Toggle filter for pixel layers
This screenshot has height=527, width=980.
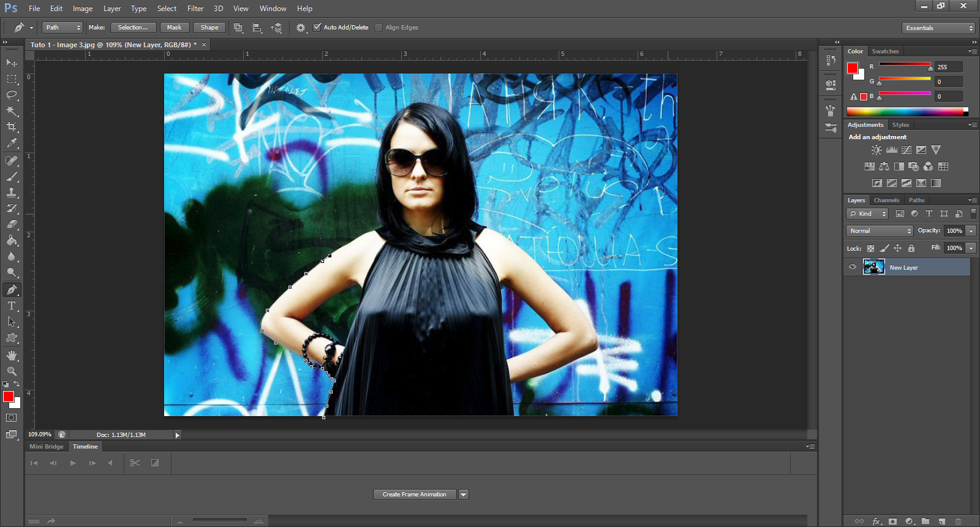coord(900,214)
